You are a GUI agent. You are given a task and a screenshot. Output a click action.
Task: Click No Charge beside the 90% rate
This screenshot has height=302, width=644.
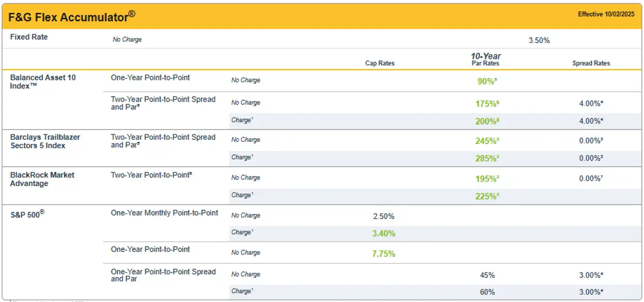tap(246, 81)
